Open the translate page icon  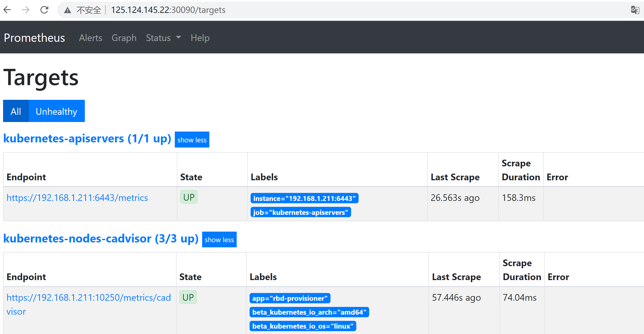click(x=635, y=10)
